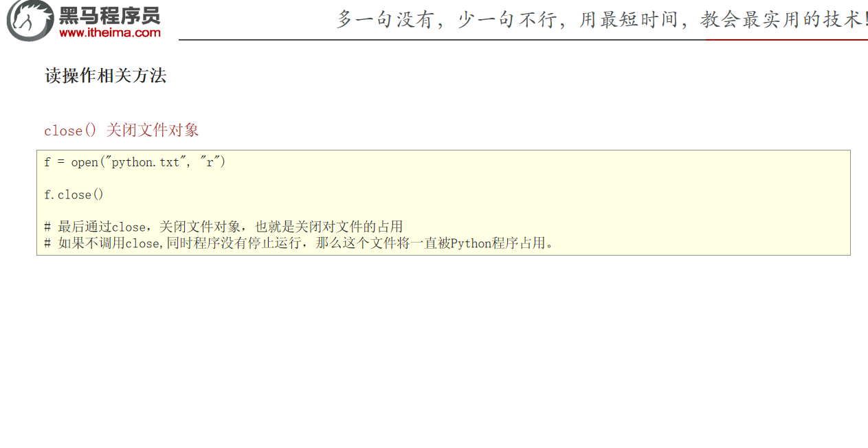Click the 黑马程序员 brand name text
The image size is (868, 448).
click(110, 15)
